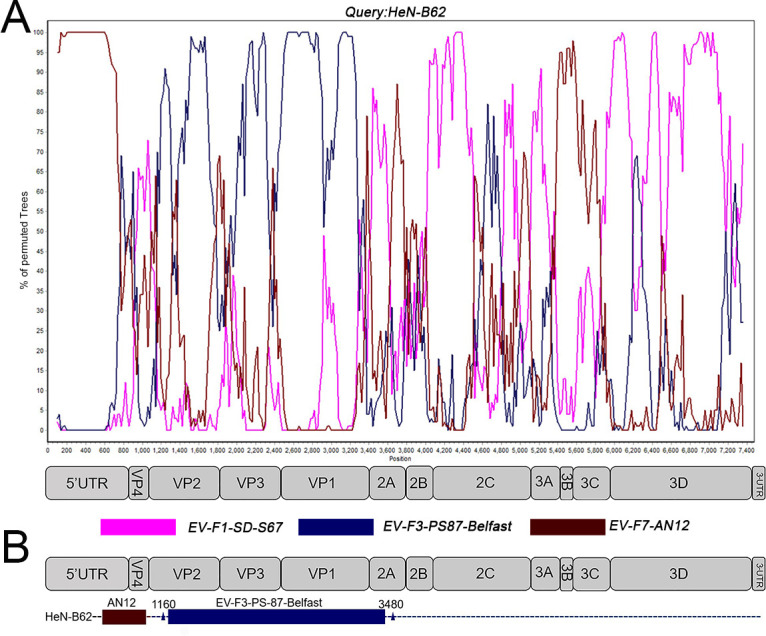This screenshot has height=636, width=766.
Task: Click the '50' y-axis tick label
Action: (x=40, y=232)
